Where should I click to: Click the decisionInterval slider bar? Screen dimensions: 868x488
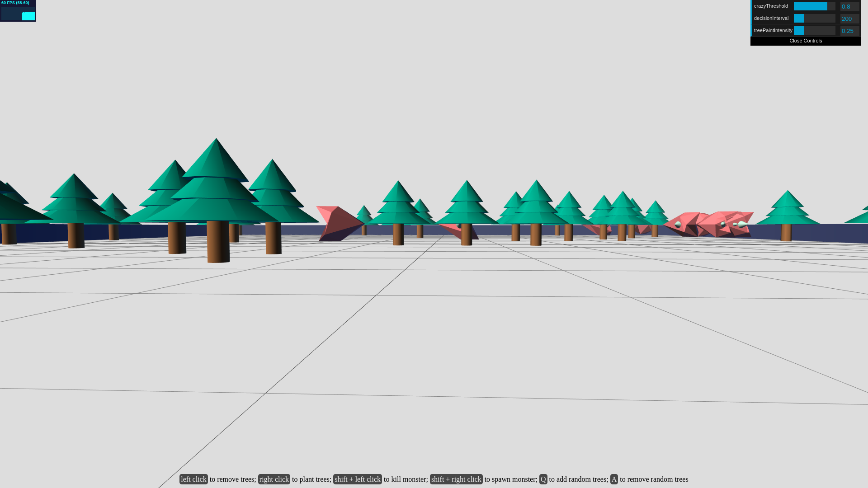(814, 19)
